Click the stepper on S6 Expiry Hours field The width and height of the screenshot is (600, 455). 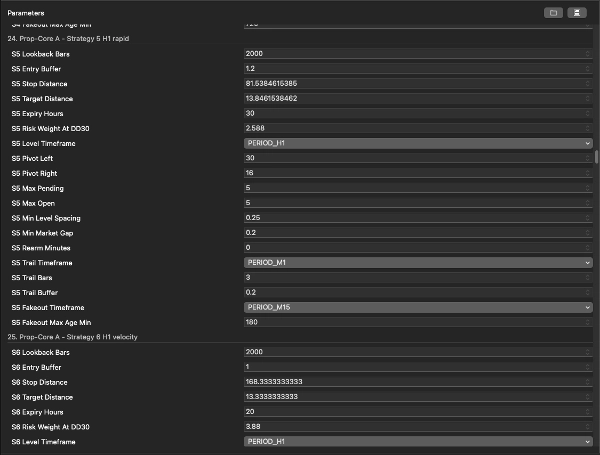588,412
